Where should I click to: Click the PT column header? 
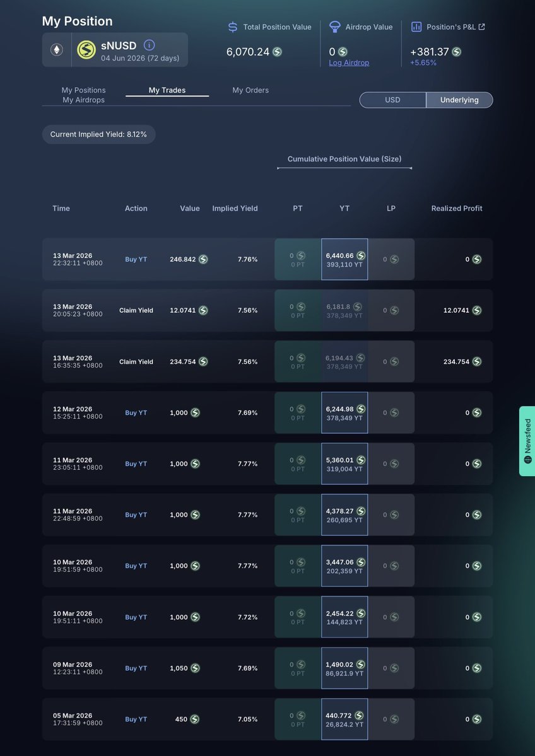point(298,208)
